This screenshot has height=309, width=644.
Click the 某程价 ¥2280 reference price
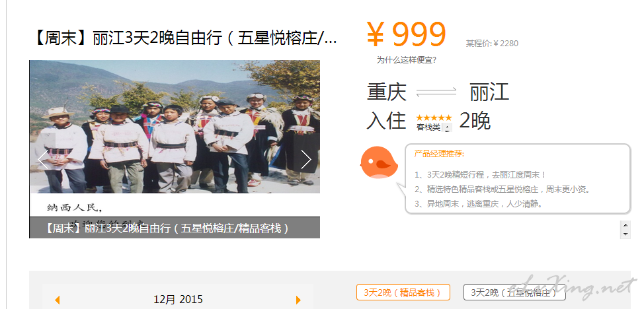pyautogui.click(x=492, y=43)
